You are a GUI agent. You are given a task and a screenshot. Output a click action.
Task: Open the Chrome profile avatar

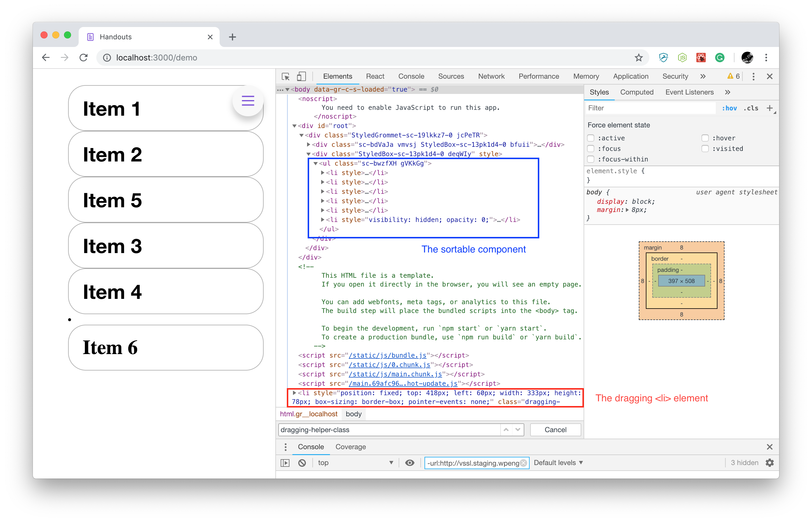747,58
